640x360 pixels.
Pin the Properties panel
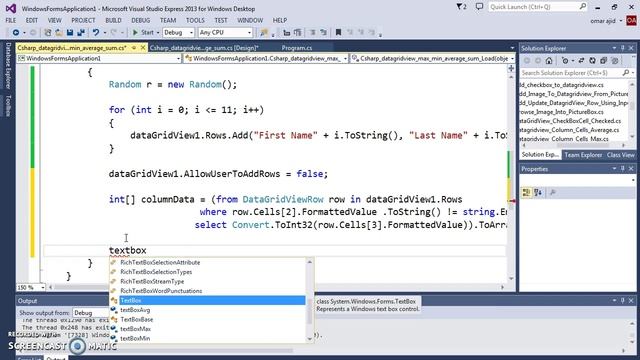623,169
